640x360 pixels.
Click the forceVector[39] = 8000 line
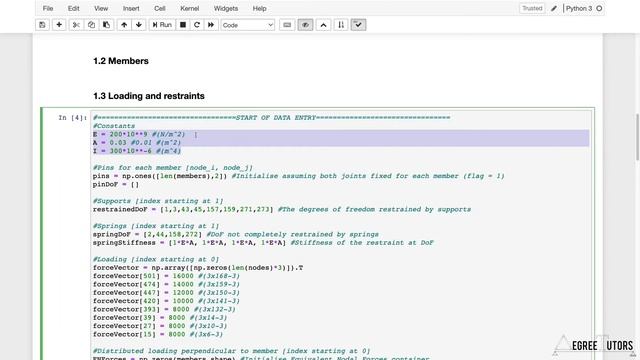coord(160,318)
